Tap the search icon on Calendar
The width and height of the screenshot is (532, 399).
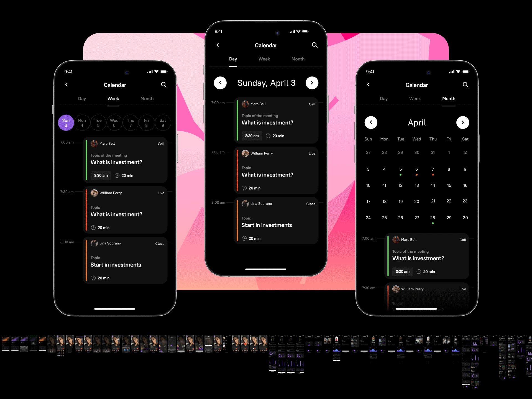click(x=314, y=46)
